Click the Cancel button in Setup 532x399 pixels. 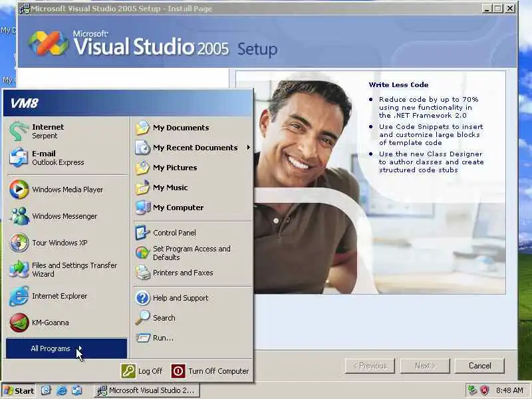[x=479, y=366]
